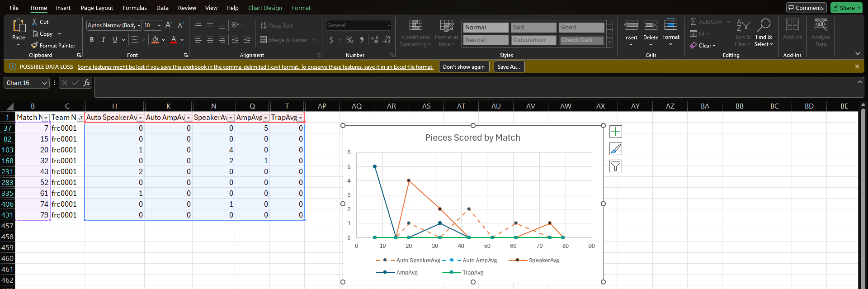Click the Insert cells icon

[x=631, y=25]
